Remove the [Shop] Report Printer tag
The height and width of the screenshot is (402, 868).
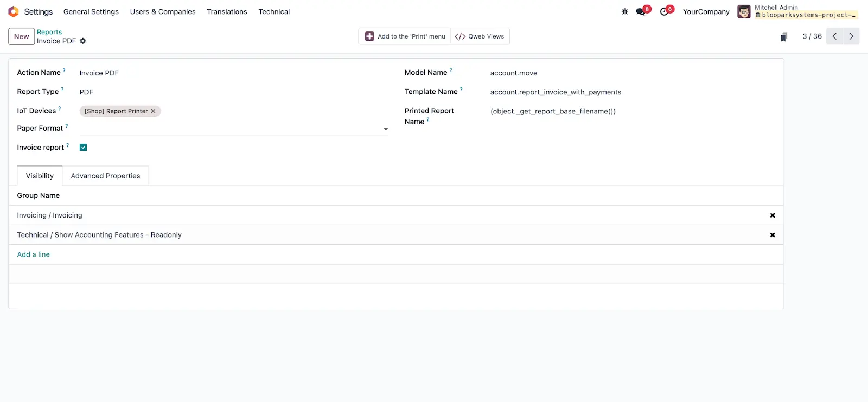153,111
